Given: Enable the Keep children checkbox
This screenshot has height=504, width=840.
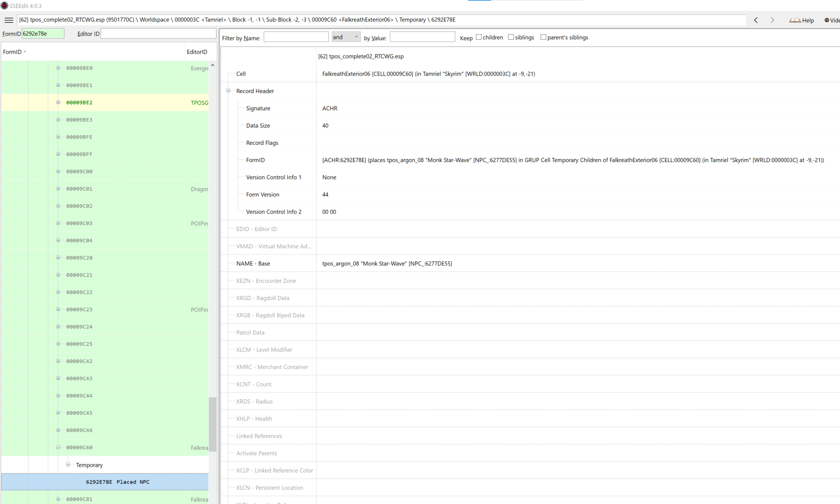Looking at the screenshot, I should (479, 37).
